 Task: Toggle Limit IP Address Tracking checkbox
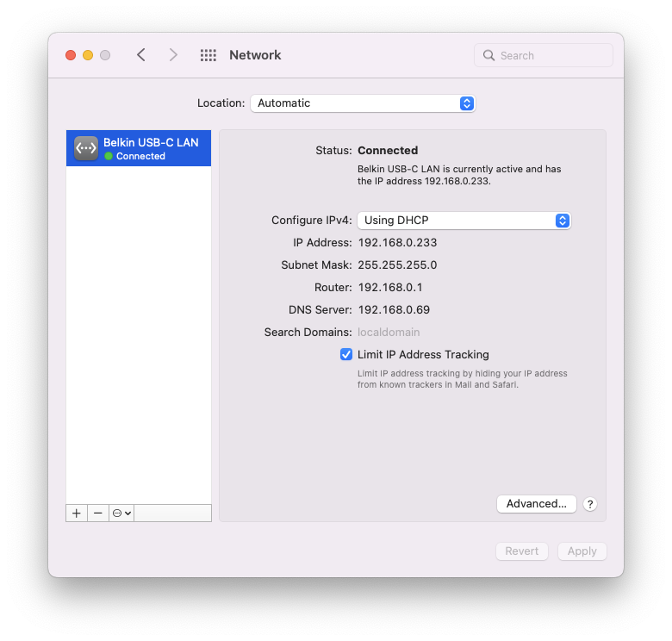tap(346, 354)
